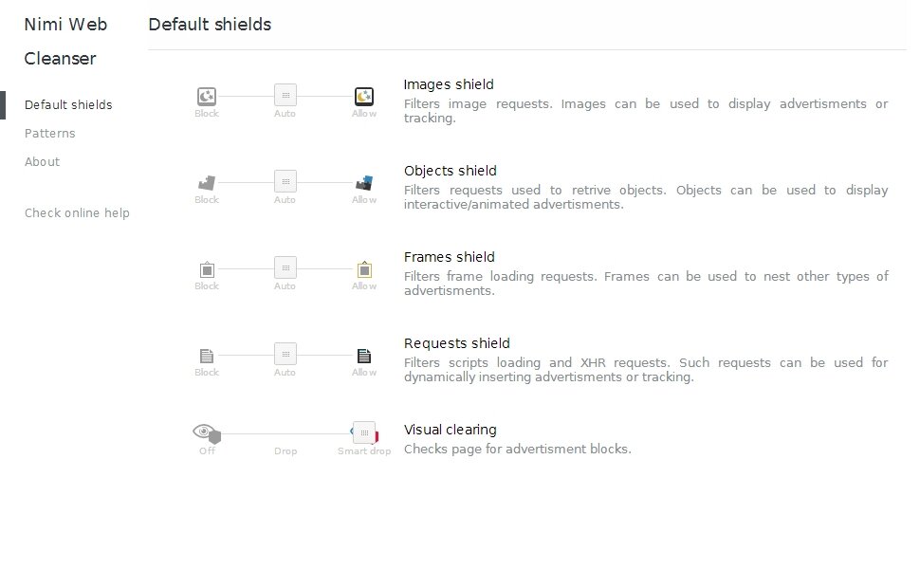
Task: Switch to the Patterns section
Action: (x=50, y=133)
